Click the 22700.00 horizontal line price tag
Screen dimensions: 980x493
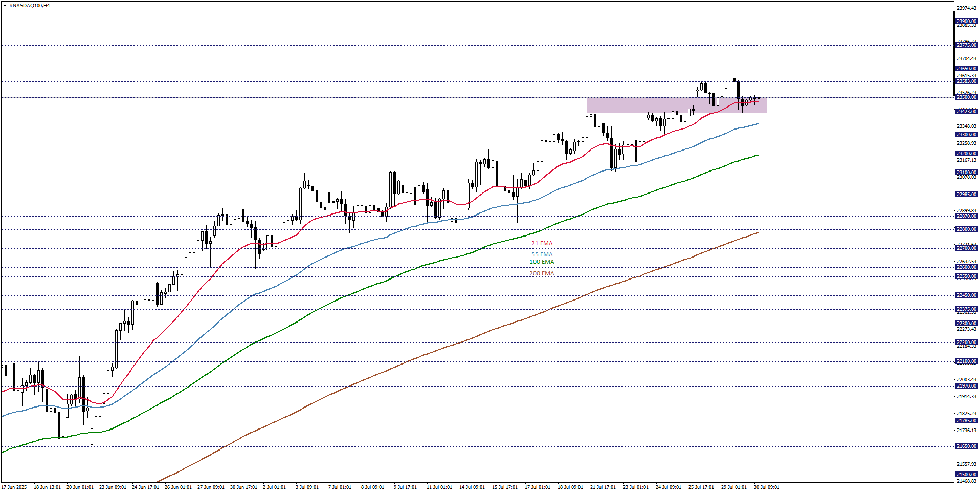(967, 248)
